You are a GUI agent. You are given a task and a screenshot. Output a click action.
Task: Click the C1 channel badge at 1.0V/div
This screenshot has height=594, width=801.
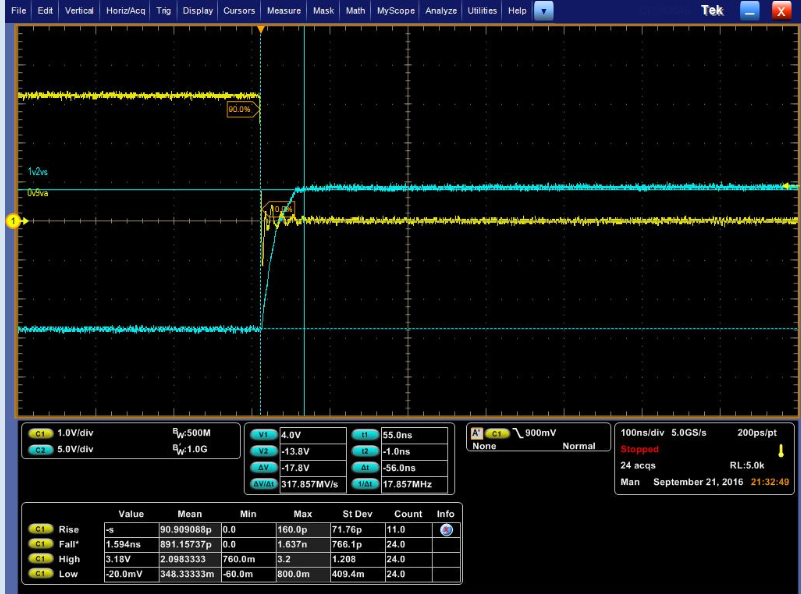pos(41,435)
